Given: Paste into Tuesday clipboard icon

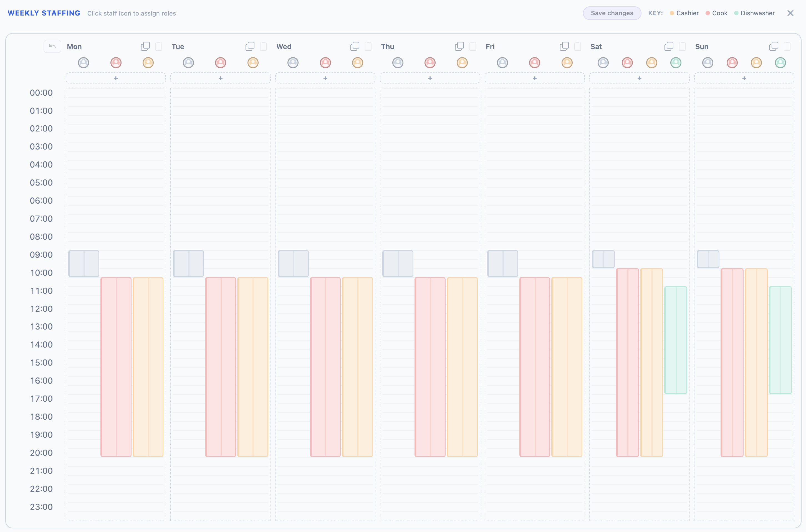Looking at the screenshot, I should point(263,46).
